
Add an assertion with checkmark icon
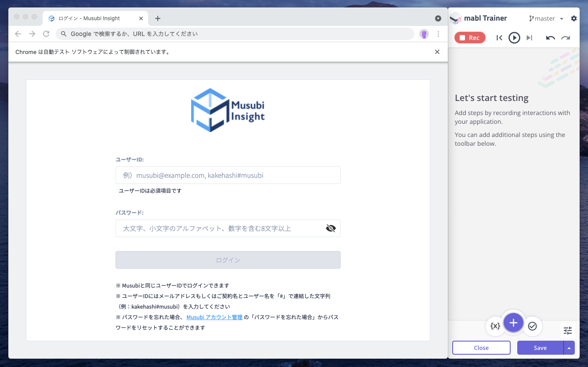(532, 326)
